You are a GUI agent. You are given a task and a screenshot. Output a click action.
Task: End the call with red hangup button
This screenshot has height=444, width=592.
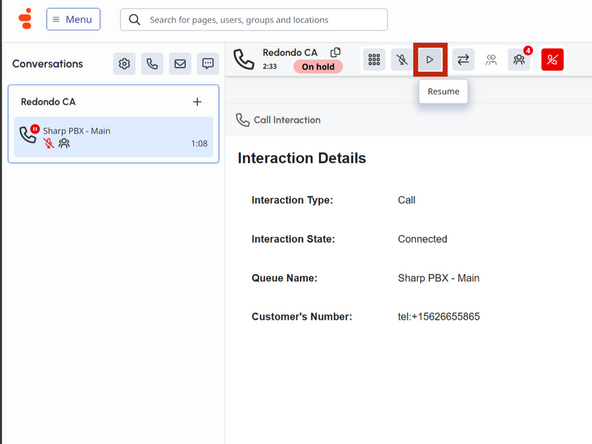[x=552, y=60]
